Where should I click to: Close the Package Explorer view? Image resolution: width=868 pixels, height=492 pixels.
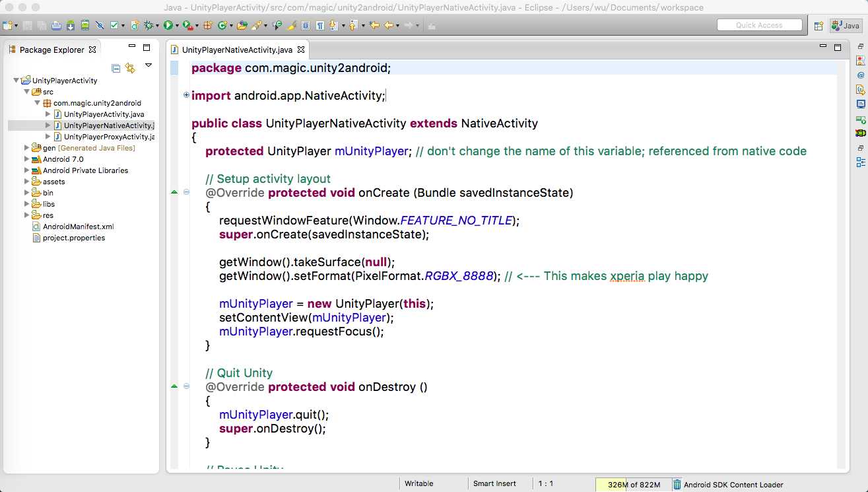point(92,50)
